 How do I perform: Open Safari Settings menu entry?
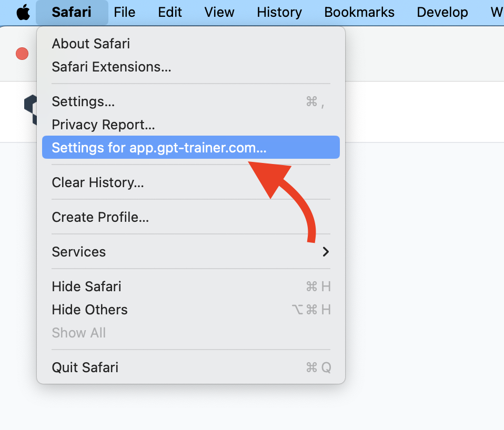[191, 101]
